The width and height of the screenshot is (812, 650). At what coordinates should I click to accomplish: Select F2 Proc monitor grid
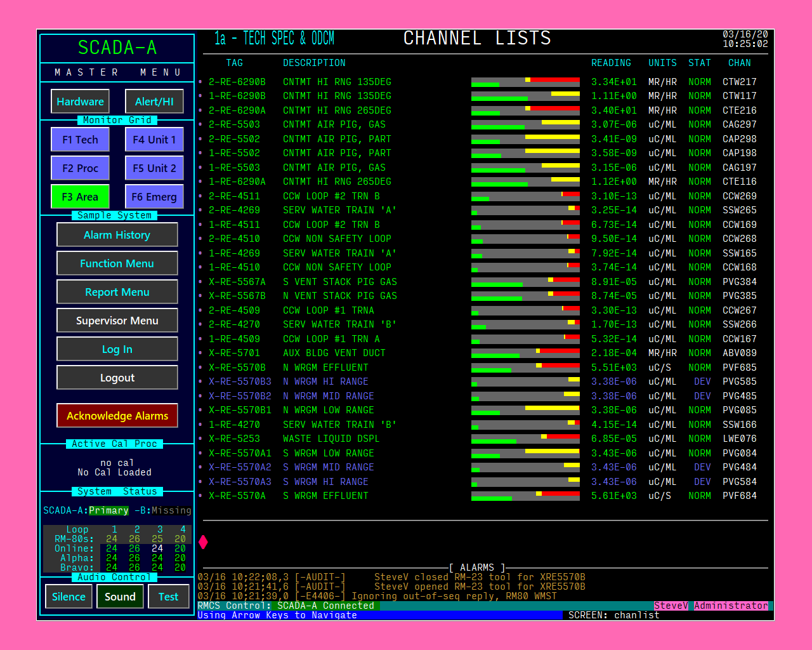click(x=80, y=168)
